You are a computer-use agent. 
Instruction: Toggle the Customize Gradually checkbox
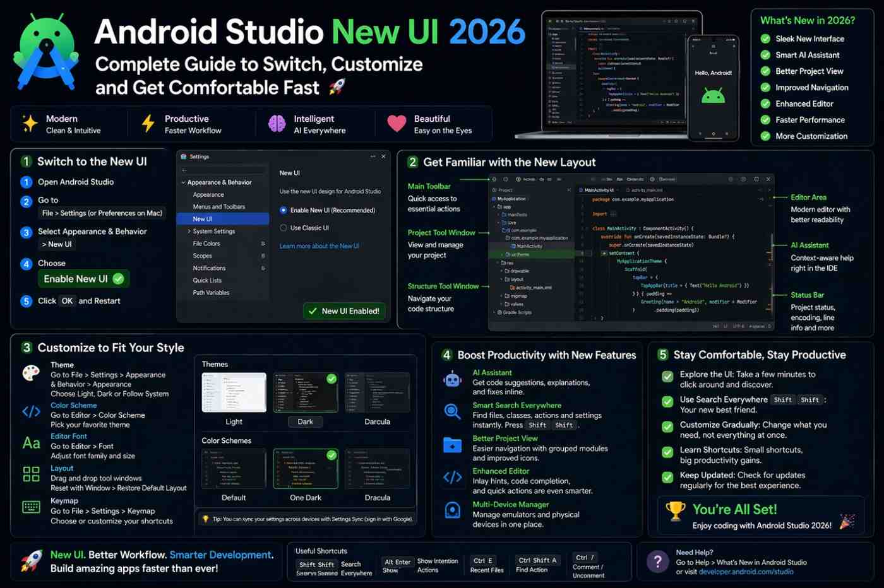point(667,427)
